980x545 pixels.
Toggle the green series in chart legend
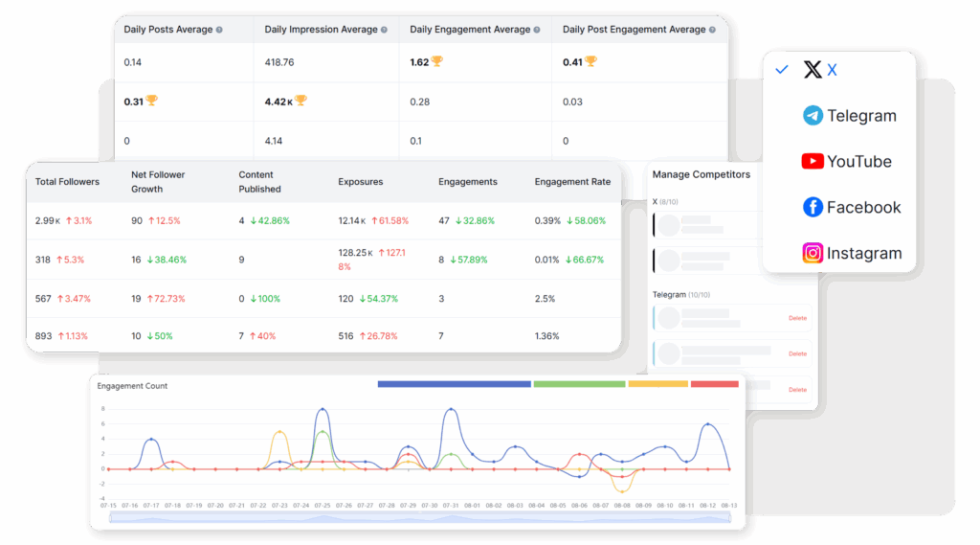click(578, 384)
